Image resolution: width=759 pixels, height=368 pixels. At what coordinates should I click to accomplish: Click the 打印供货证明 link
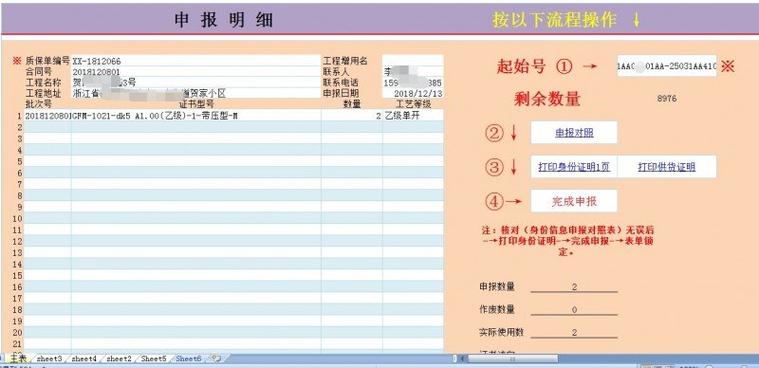point(667,167)
